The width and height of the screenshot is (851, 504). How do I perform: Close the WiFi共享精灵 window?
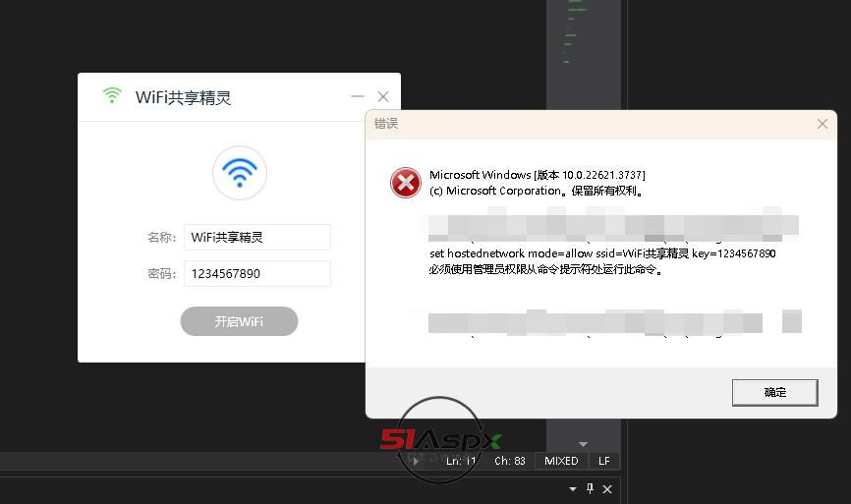click(x=383, y=96)
